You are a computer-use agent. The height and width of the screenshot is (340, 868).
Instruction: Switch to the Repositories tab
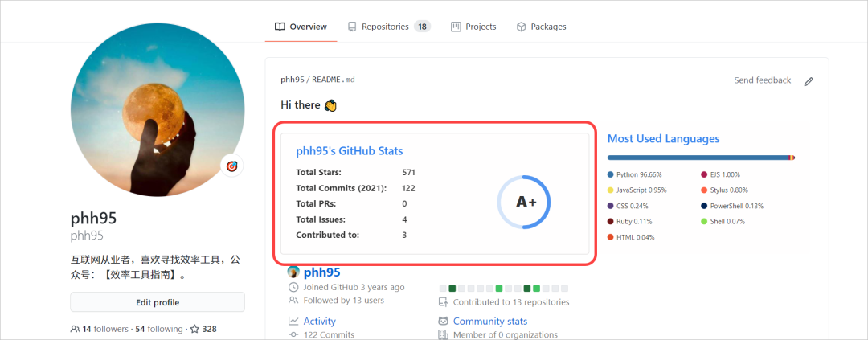coord(389,27)
